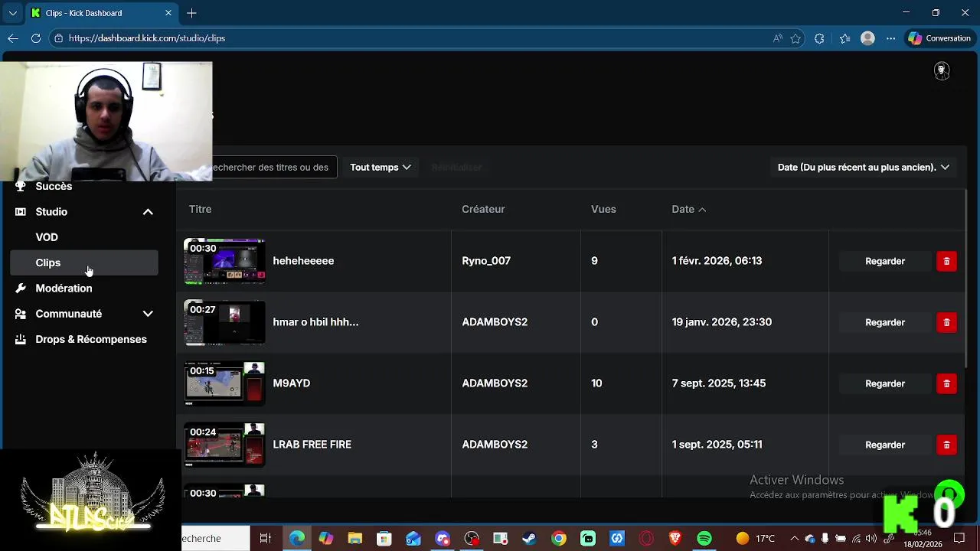
Task: Click the browser address bar URL
Action: pos(147,38)
